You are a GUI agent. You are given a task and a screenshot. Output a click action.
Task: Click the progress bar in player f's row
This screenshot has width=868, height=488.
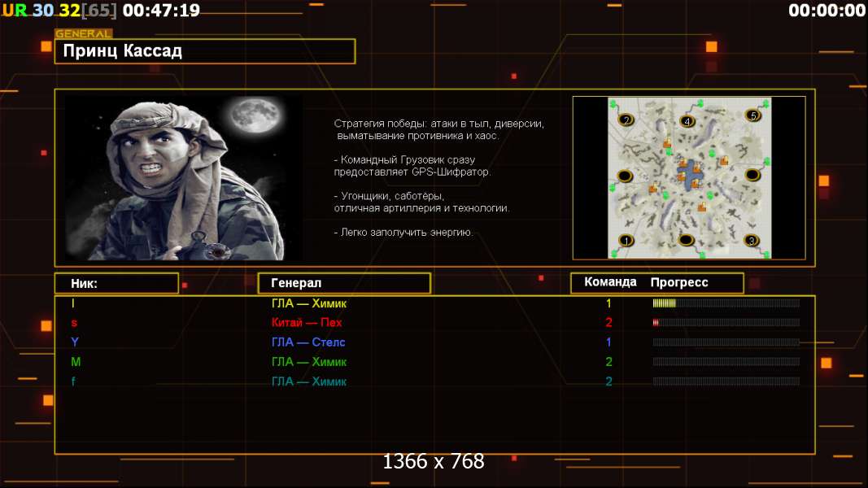point(726,381)
